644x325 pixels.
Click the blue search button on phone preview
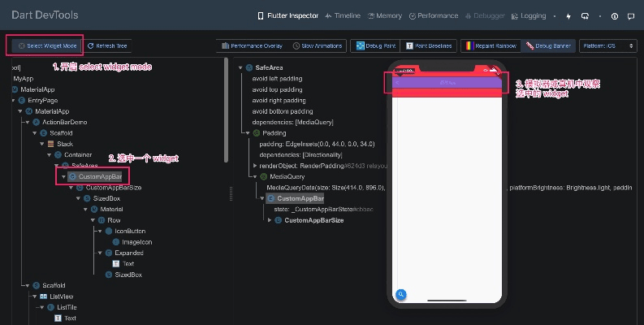tap(400, 294)
